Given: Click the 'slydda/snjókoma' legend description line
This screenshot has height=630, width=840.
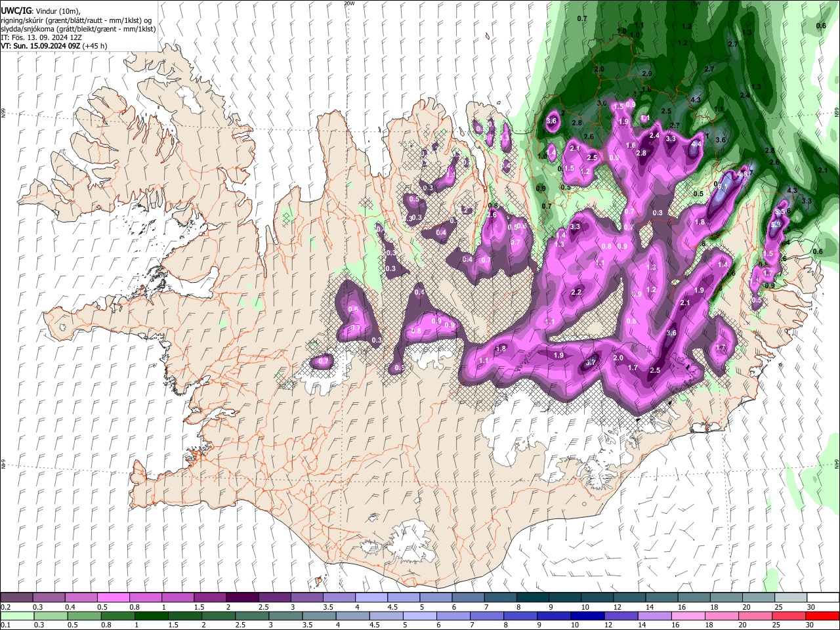Looking at the screenshot, I should click(x=78, y=29).
